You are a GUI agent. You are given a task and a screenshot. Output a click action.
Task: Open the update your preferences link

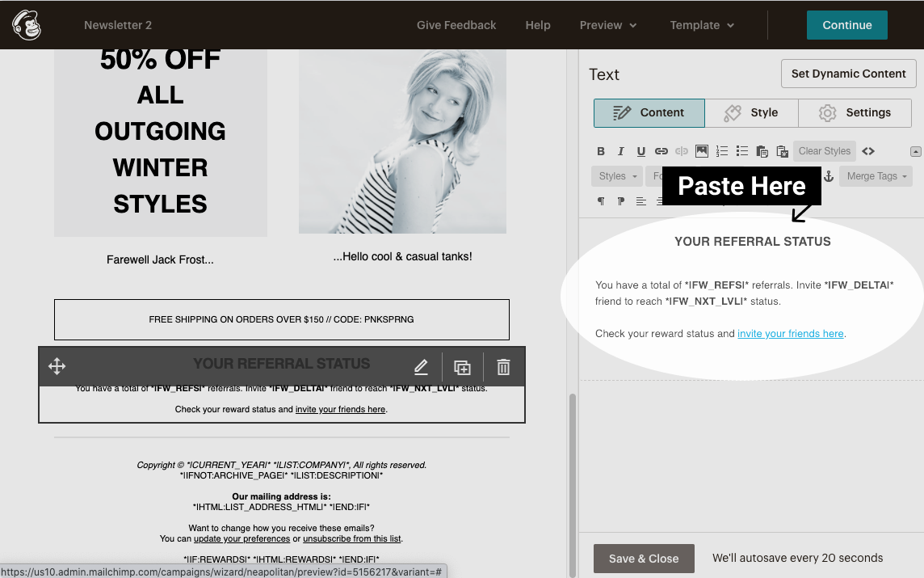241,538
